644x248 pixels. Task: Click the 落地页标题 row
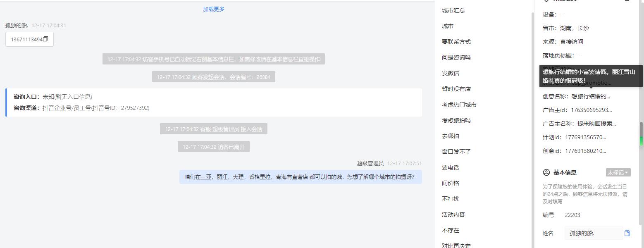[562, 55]
